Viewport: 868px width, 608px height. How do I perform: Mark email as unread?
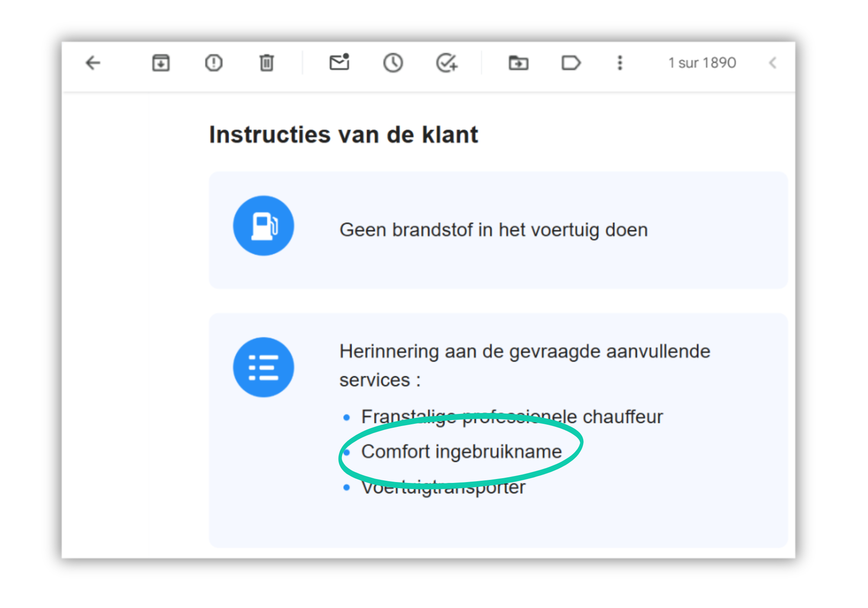pos(339,62)
